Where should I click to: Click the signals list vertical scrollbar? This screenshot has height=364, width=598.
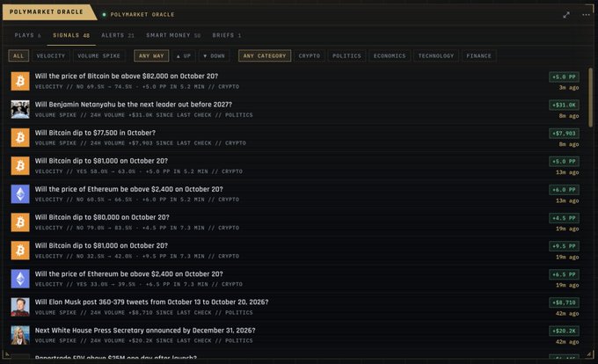pos(590,98)
